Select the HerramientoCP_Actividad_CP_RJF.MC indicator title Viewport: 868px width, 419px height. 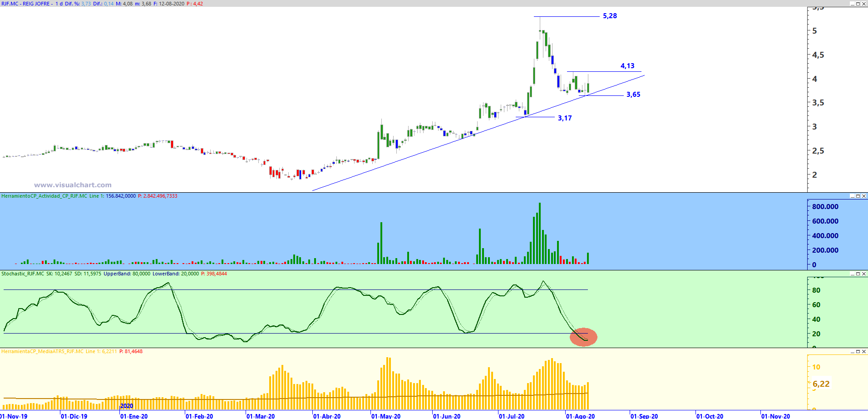[x=44, y=196]
